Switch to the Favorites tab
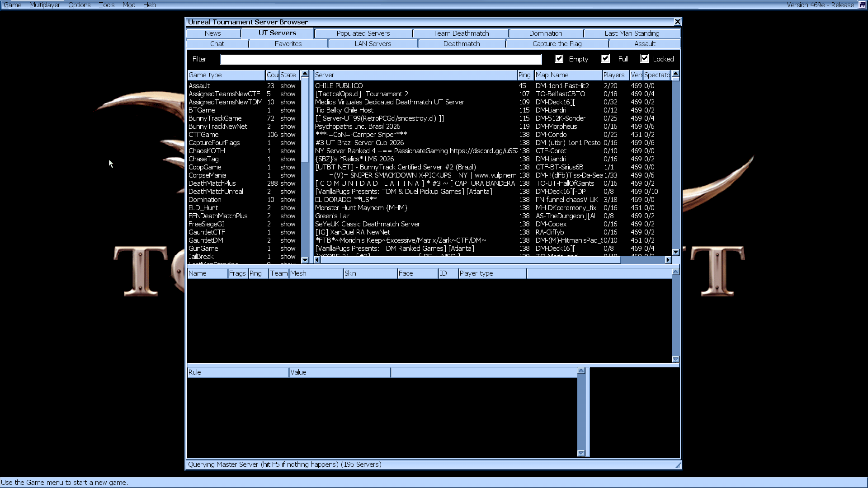 pos(288,44)
